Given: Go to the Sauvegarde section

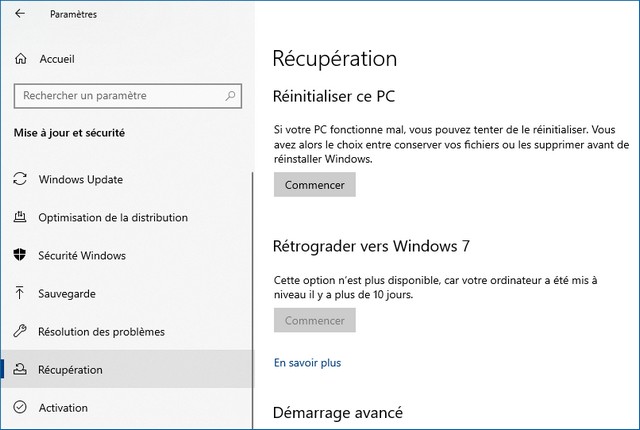Looking at the screenshot, I should click(67, 294).
